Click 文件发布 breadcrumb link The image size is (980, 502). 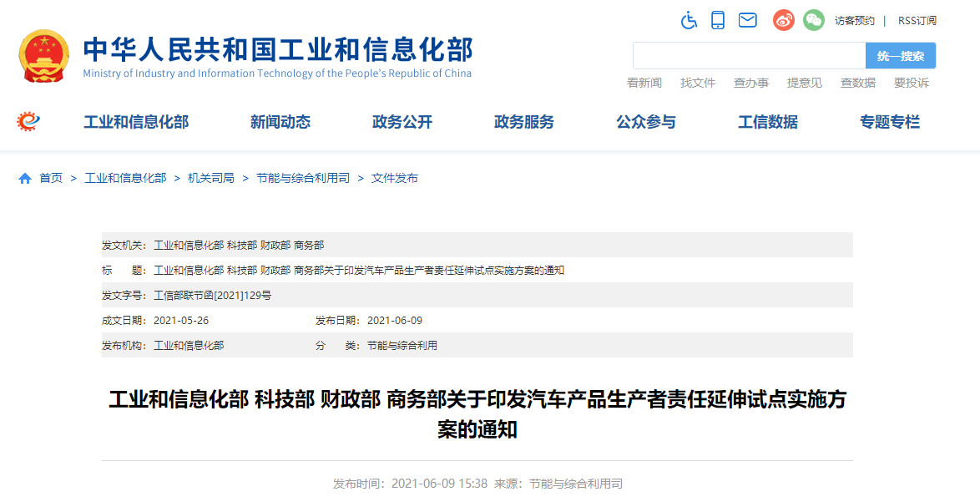point(395,178)
